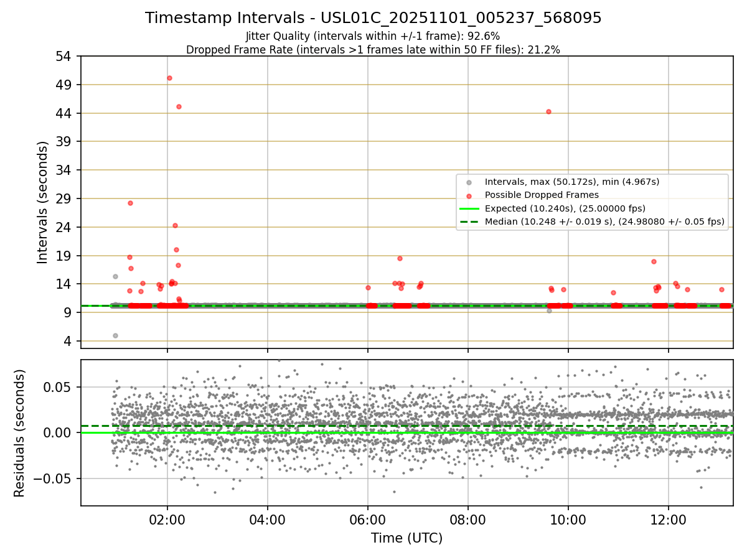747x560 pixels.
Task: Click the Possible Dropped Frames legend entry
Action: 542,195
